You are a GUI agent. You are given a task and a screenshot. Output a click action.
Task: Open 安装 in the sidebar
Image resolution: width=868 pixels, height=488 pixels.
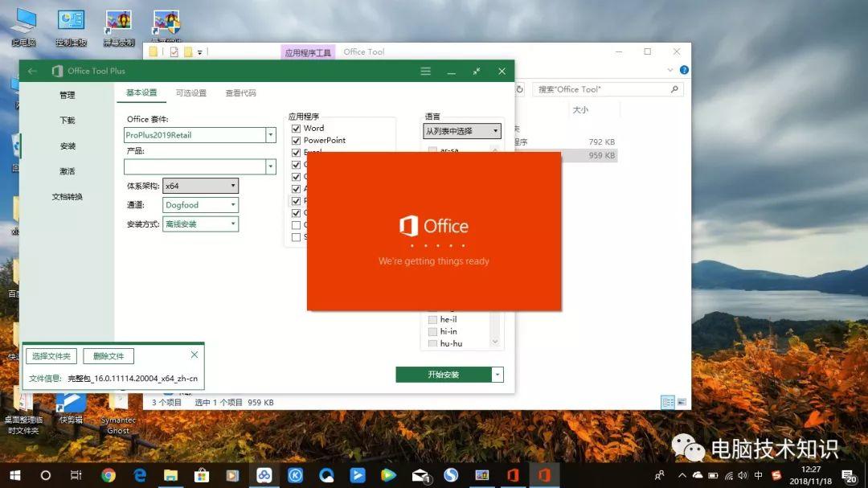tap(67, 146)
